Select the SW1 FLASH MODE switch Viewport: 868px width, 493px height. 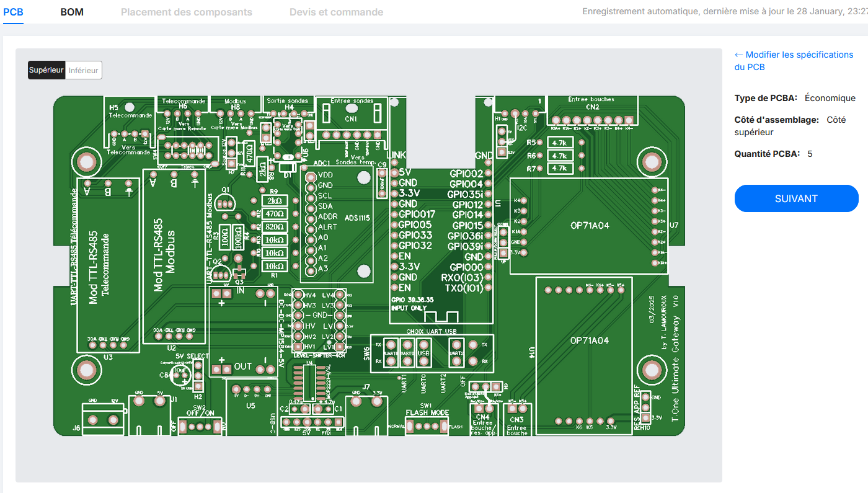[x=427, y=426]
